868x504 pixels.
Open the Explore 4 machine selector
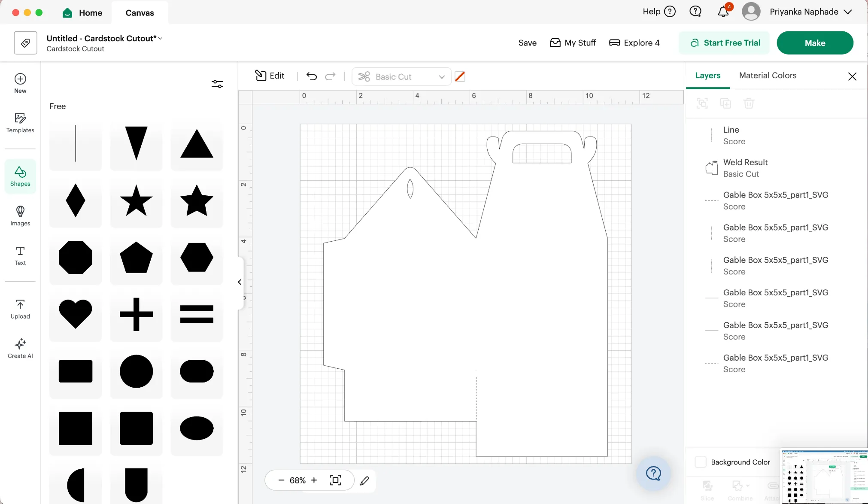coord(634,43)
